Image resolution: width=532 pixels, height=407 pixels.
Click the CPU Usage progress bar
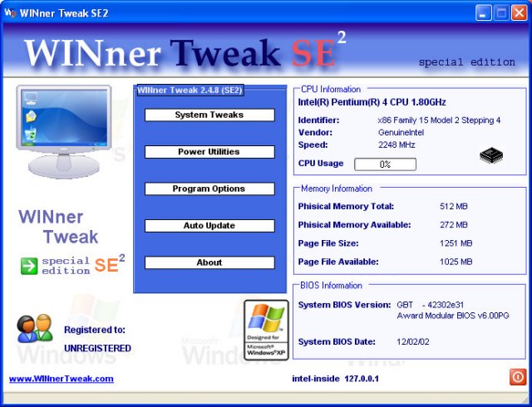click(385, 164)
